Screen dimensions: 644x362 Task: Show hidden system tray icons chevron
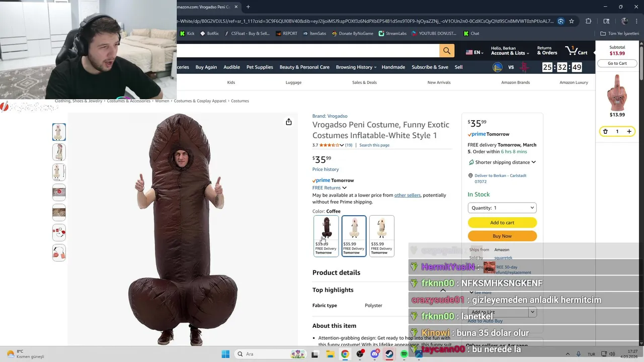coord(568,354)
